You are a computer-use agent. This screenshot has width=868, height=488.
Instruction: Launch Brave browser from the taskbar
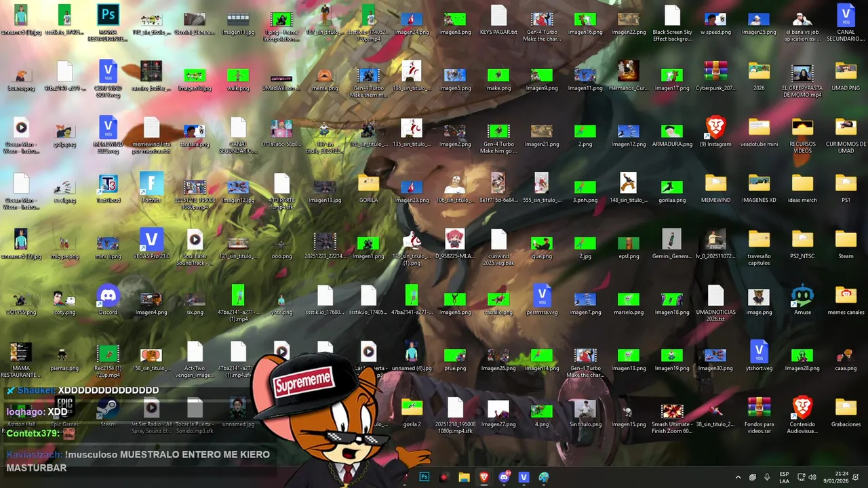[484, 477]
